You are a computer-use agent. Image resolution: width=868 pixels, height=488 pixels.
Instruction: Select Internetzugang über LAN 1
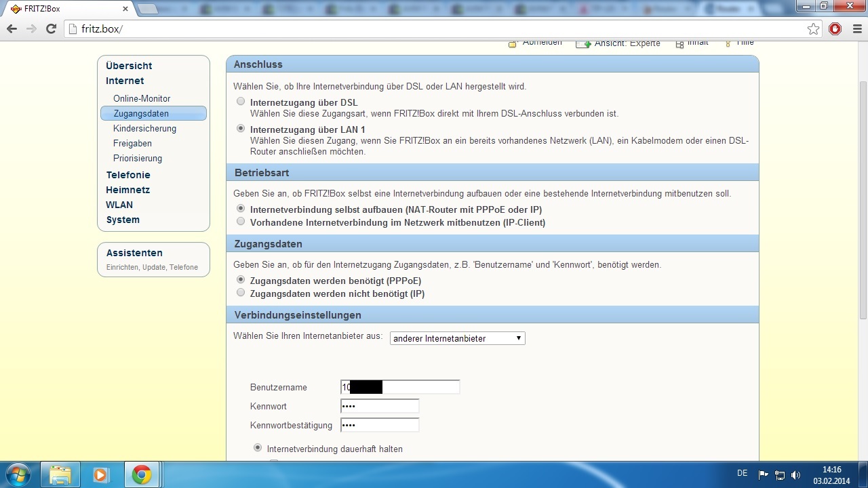click(x=241, y=128)
